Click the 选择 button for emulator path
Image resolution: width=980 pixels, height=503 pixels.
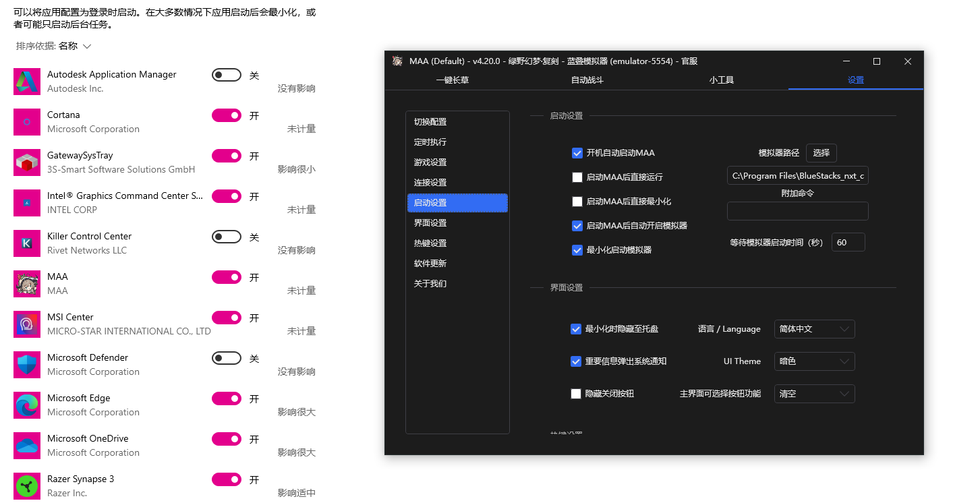tap(822, 152)
